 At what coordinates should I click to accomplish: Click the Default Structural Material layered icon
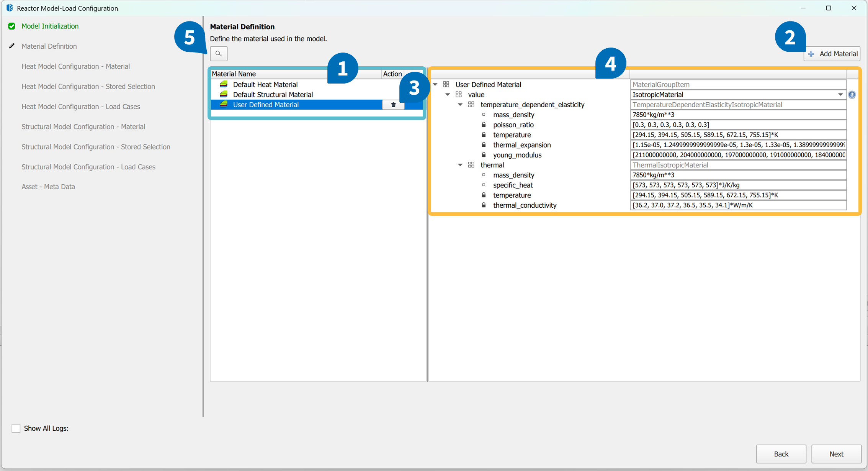(x=224, y=94)
